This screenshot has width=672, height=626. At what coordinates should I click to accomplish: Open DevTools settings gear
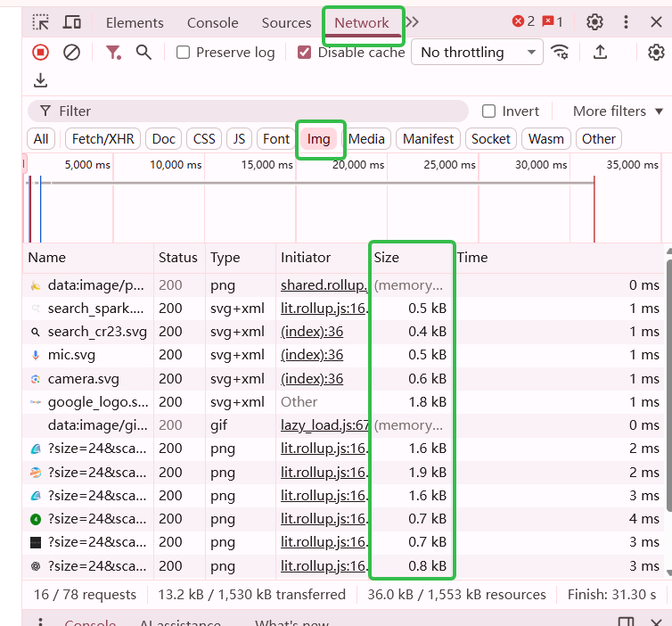(594, 22)
